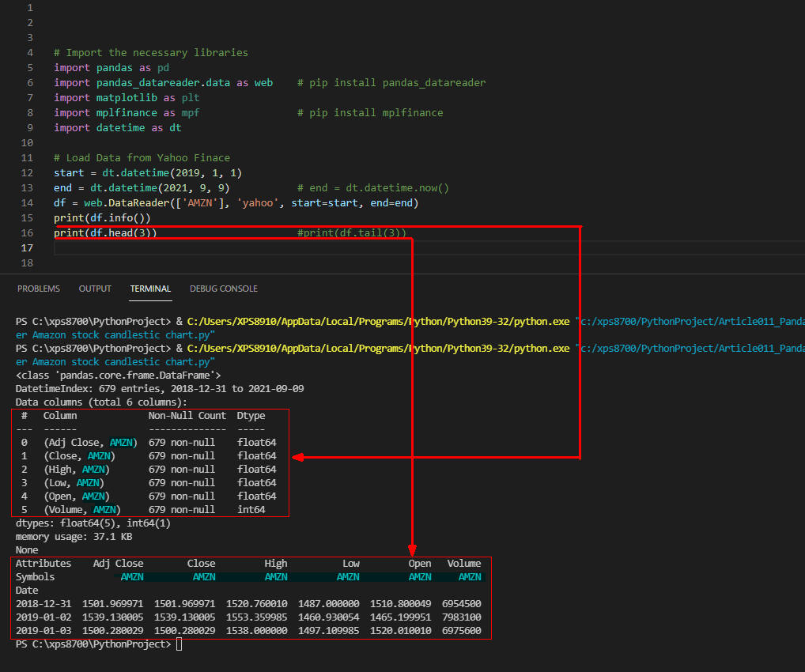This screenshot has width=805, height=672.
Task: Click the first python.exe path in the terminal
Action: [378, 322]
